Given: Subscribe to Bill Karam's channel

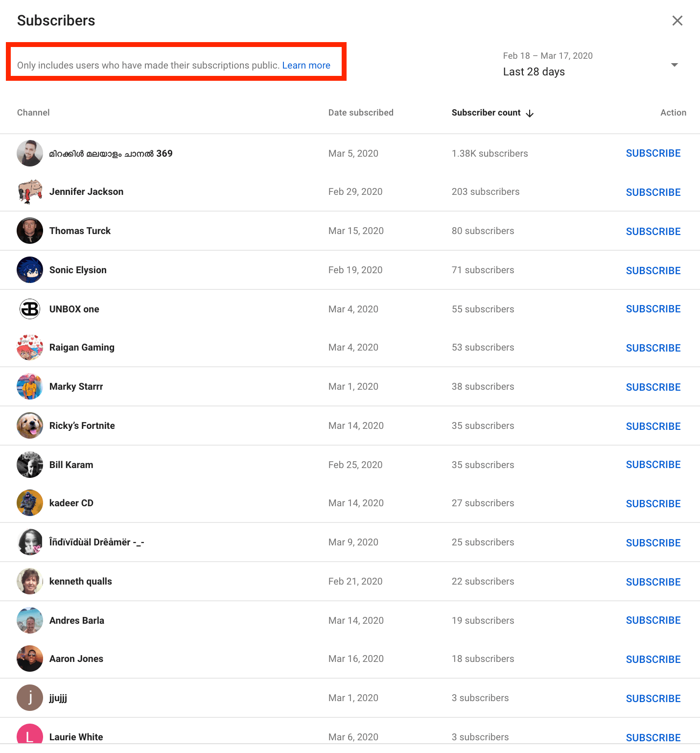Looking at the screenshot, I should pyautogui.click(x=653, y=465).
